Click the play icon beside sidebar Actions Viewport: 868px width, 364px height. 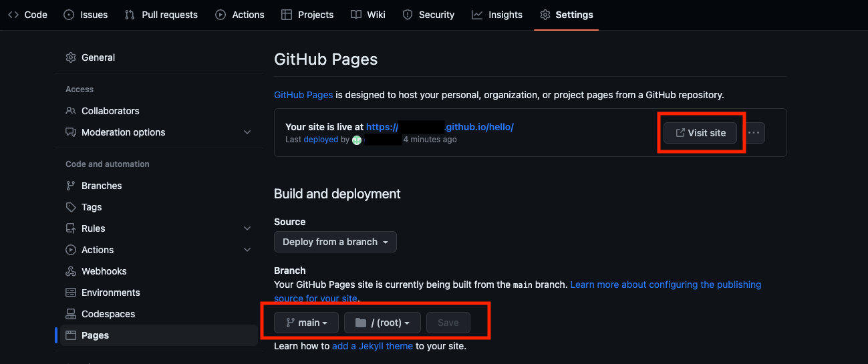click(71, 250)
